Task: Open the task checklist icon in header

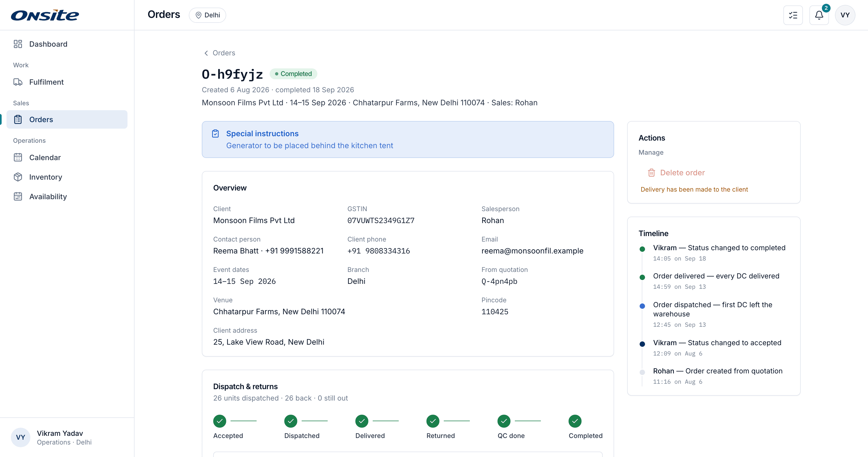Action: [793, 15]
